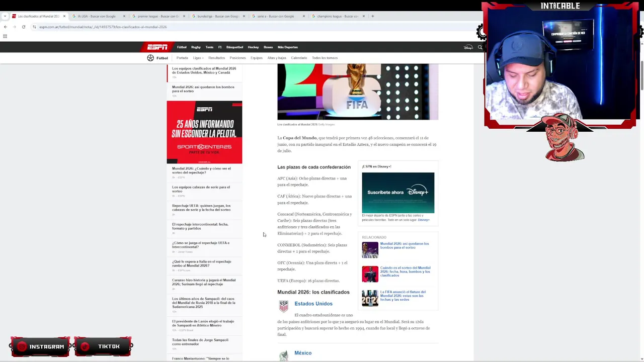The height and width of the screenshot is (362, 644).
Task: Open the SportsCenter 25 años banner ad
Action: (x=204, y=132)
